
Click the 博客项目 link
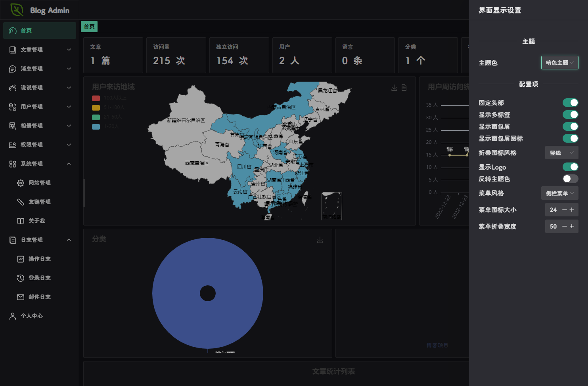[x=437, y=345]
